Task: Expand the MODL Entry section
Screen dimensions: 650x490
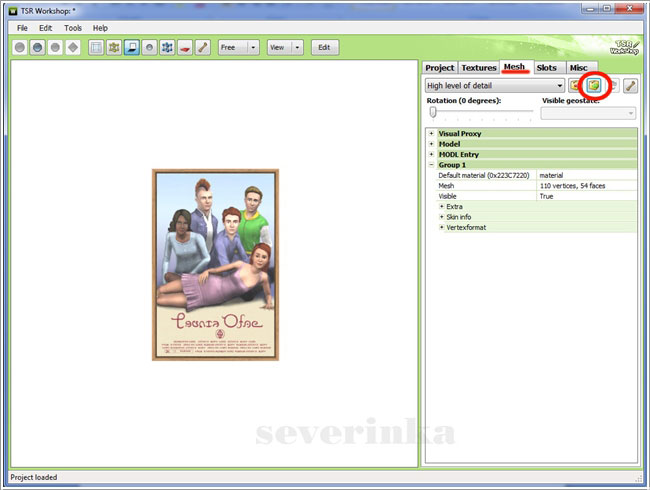Action: [x=431, y=154]
